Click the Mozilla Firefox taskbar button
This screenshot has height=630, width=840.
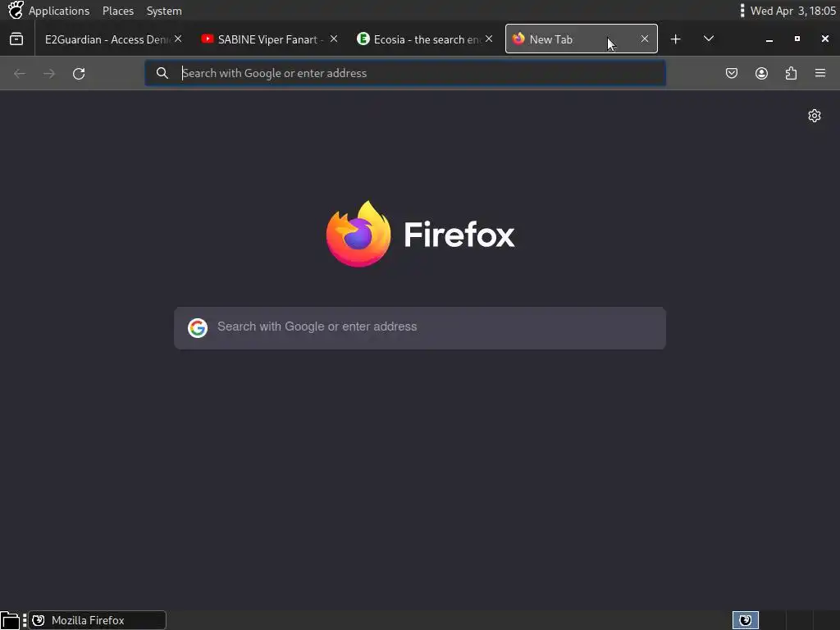coord(97,620)
